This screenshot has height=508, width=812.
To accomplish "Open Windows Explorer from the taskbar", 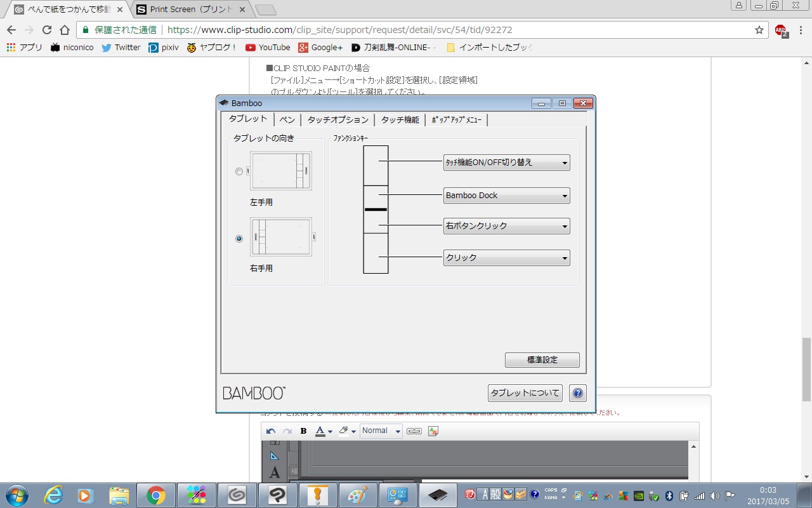I will (119, 495).
